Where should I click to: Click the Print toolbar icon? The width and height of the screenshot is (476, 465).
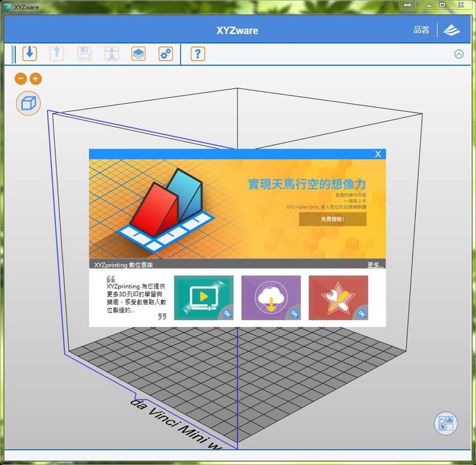pyautogui.click(x=111, y=54)
